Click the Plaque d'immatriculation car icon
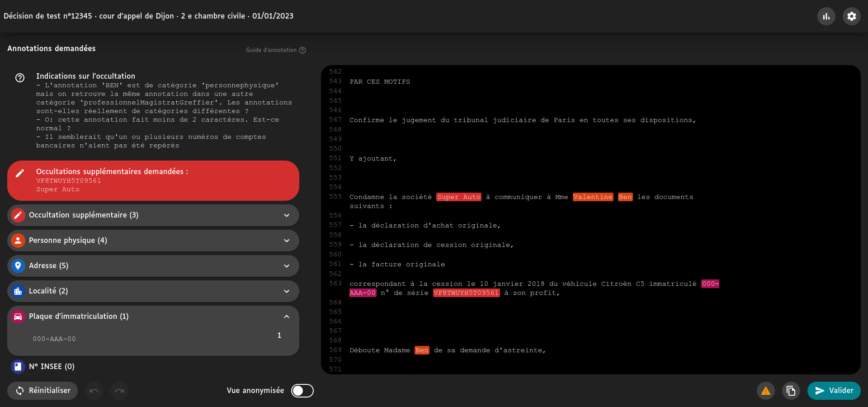 coord(18,317)
